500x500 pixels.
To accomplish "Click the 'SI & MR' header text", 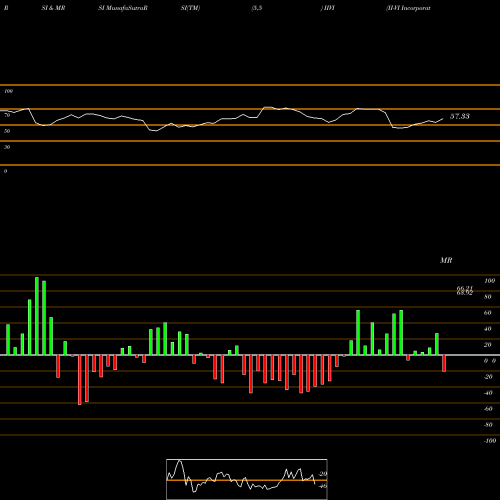I will pyautogui.click(x=53, y=8).
